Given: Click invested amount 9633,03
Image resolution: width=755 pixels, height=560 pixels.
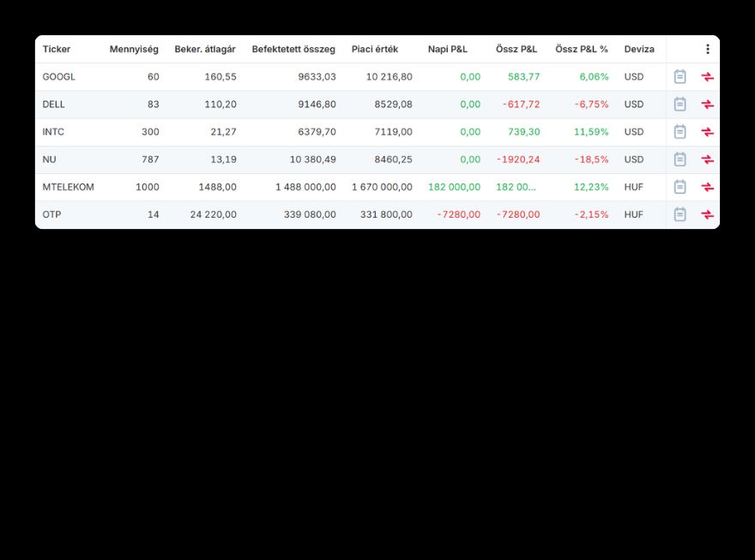Looking at the screenshot, I should [x=317, y=76].
